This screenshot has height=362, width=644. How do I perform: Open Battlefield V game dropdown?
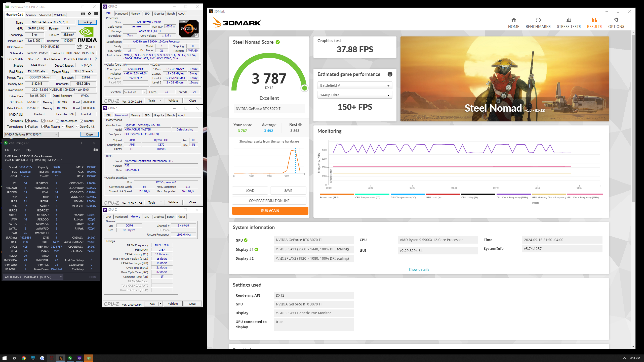pyautogui.click(x=355, y=85)
